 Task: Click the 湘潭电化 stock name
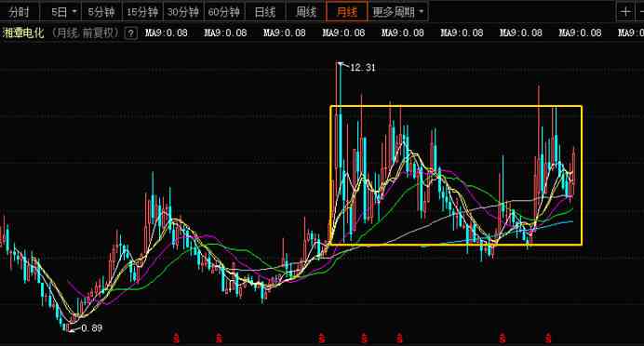coord(23,33)
